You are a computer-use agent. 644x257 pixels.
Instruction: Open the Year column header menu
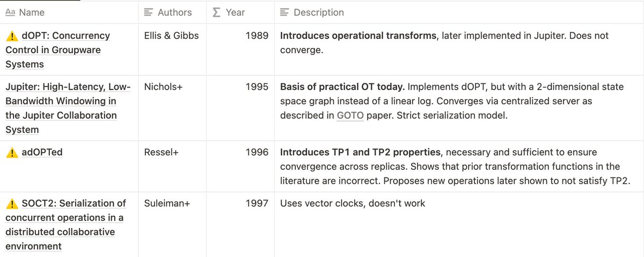[x=240, y=12]
